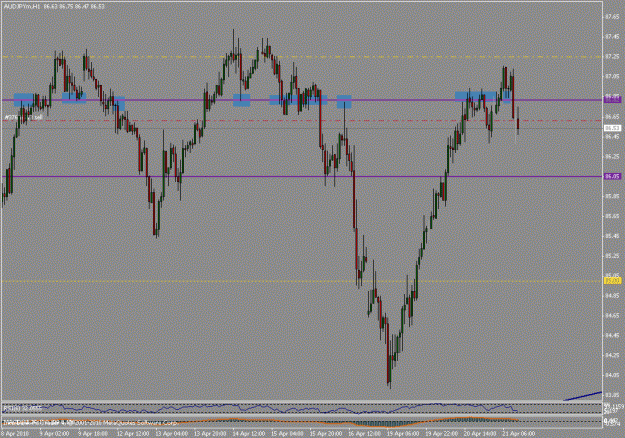Click the 9 Apr 18:00 time label
The height and width of the screenshot is (438, 625).
tap(93, 434)
